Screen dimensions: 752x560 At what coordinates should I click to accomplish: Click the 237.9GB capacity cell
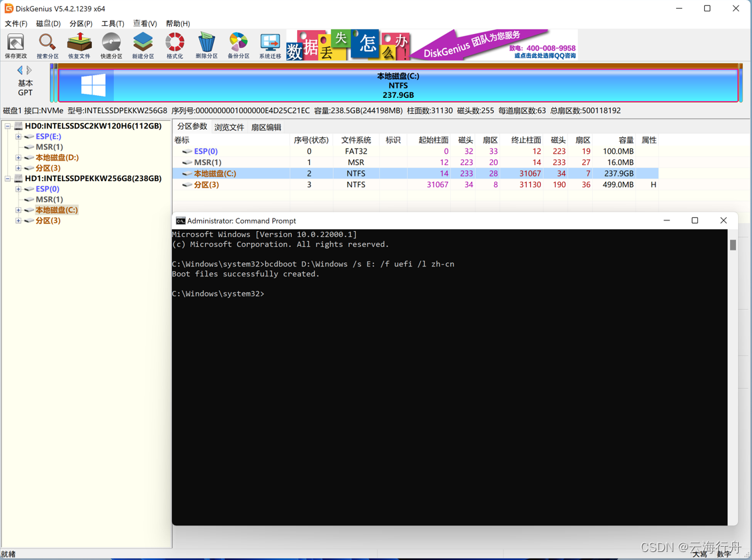619,174
